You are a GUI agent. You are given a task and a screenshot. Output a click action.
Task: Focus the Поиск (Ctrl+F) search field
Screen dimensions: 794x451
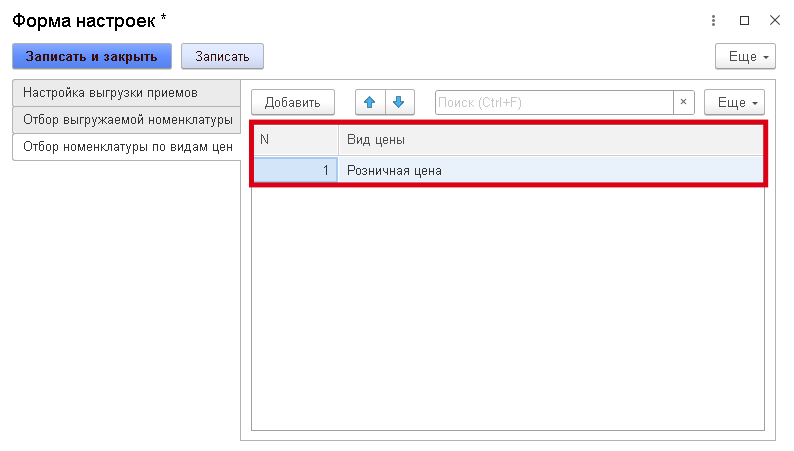click(x=553, y=102)
